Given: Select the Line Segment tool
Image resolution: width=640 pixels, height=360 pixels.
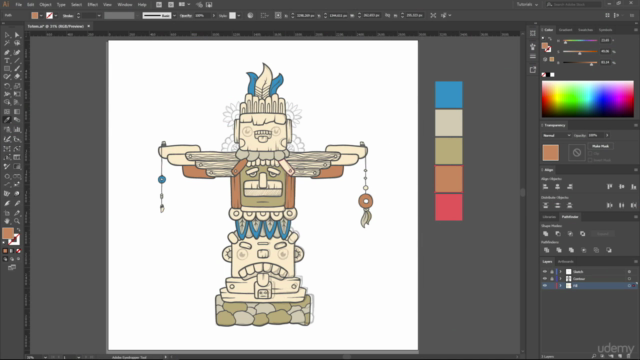Looking at the screenshot, I should pyautogui.click(x=17, y=60).
